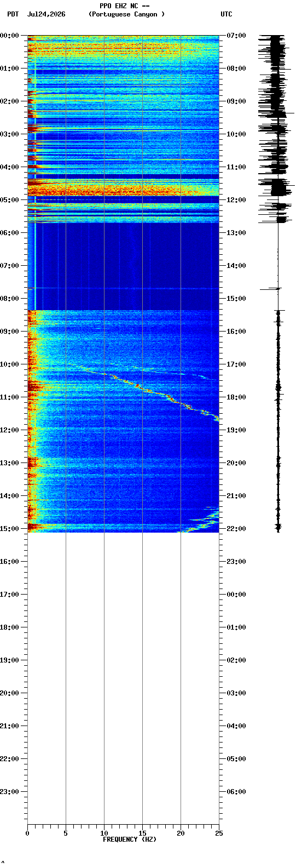Screen dimensions: 302x868
Task: Click the 11:00 PDT time label
Action: [10, 397]
